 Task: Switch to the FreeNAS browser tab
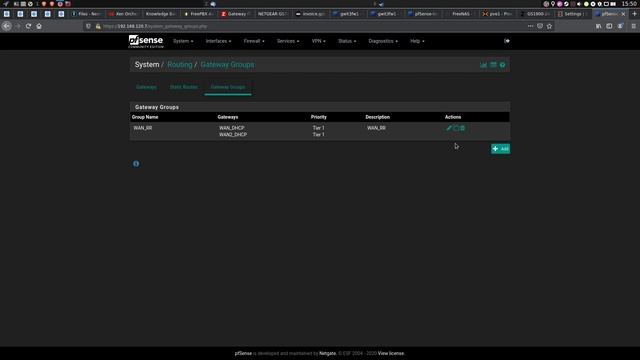[x=460, y=14]
